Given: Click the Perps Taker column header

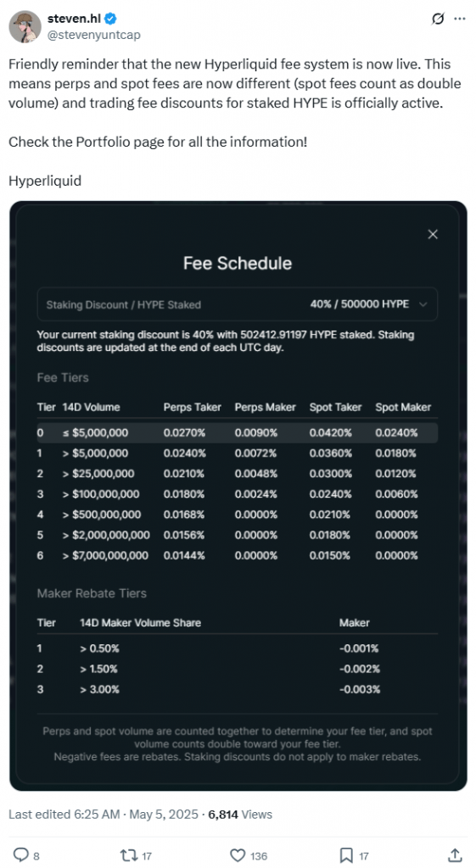Looking at the screenshot, I should click(x=193, y=407).
